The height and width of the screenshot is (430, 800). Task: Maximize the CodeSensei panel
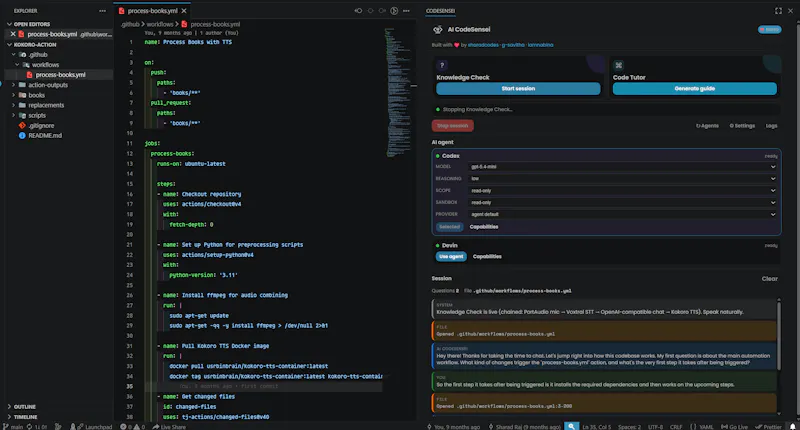778,11
